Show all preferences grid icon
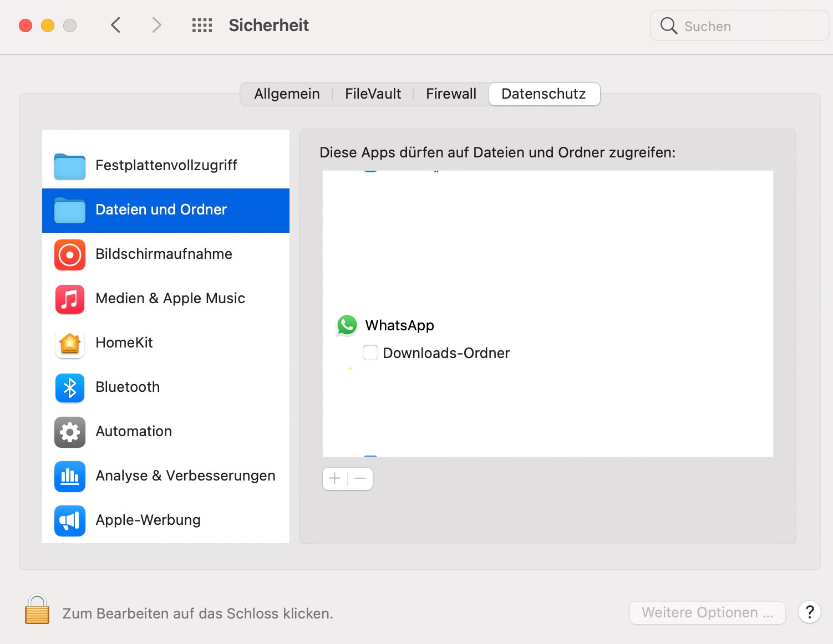 pos(202,25)
